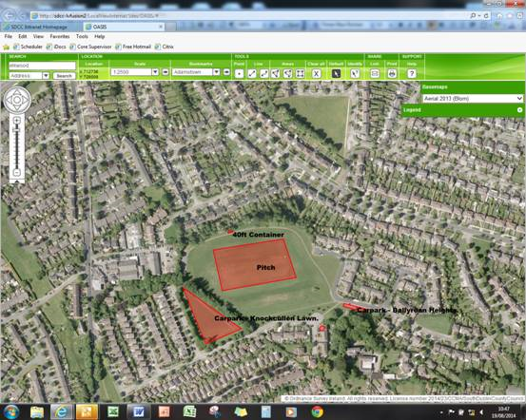Click go button beside Scale dropdown

[x=166, y=72]
